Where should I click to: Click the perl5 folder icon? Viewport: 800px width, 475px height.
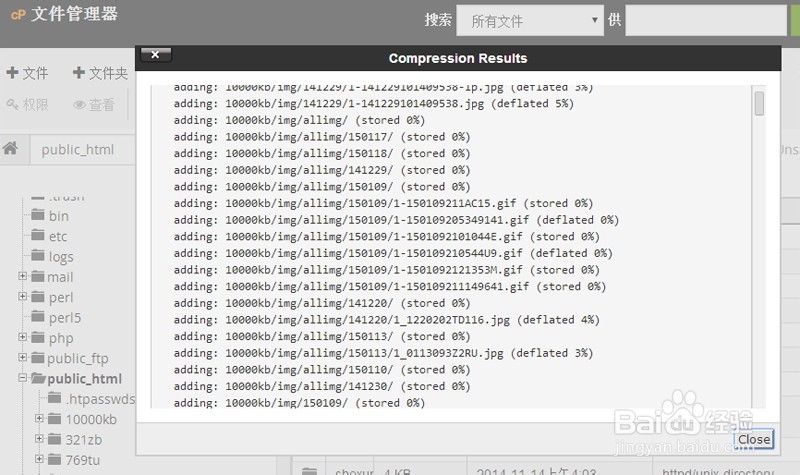coord(38,316)
